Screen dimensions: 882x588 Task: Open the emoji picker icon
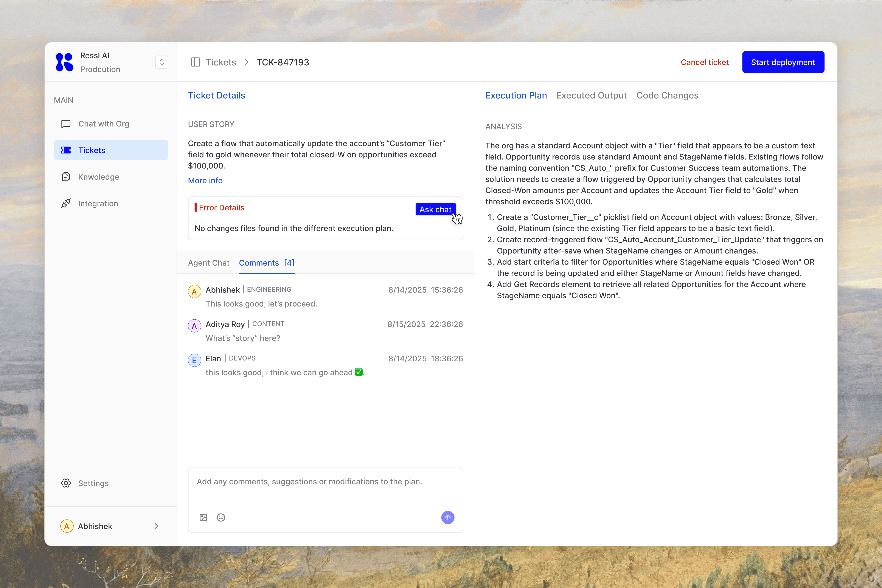(221, 517)
